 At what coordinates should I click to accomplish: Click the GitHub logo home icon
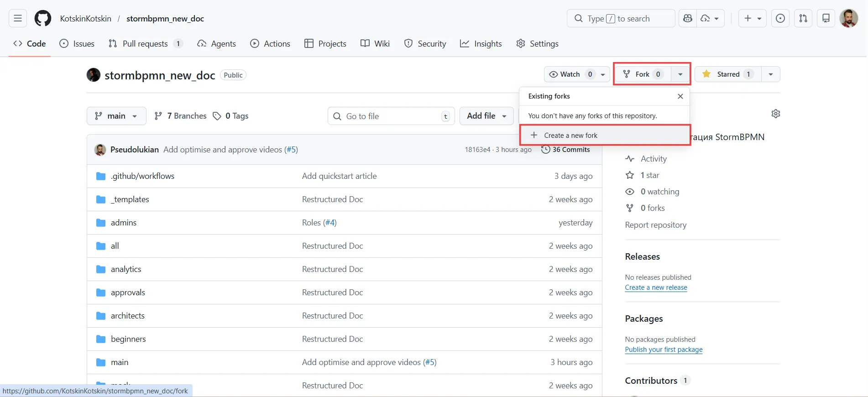click(43, 19)
